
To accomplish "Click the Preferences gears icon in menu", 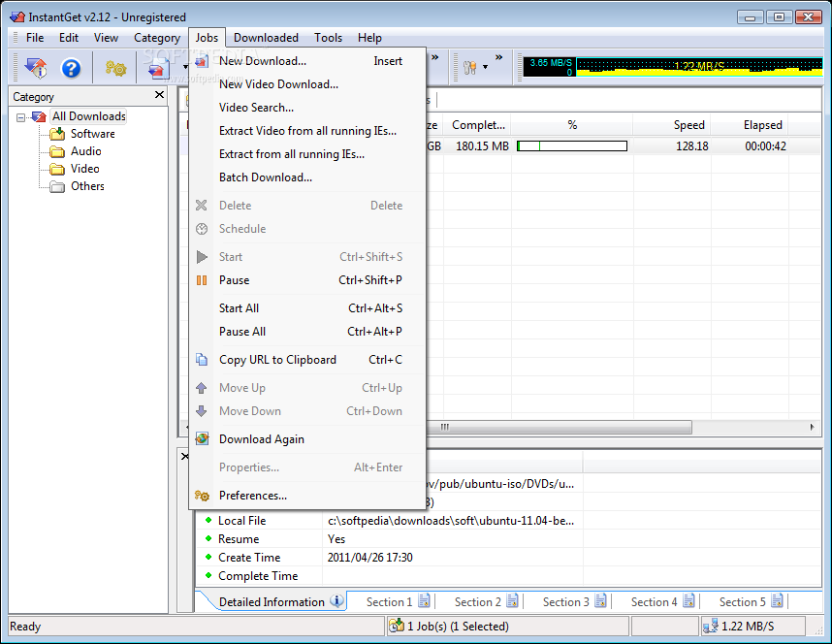I will [202, 496].
